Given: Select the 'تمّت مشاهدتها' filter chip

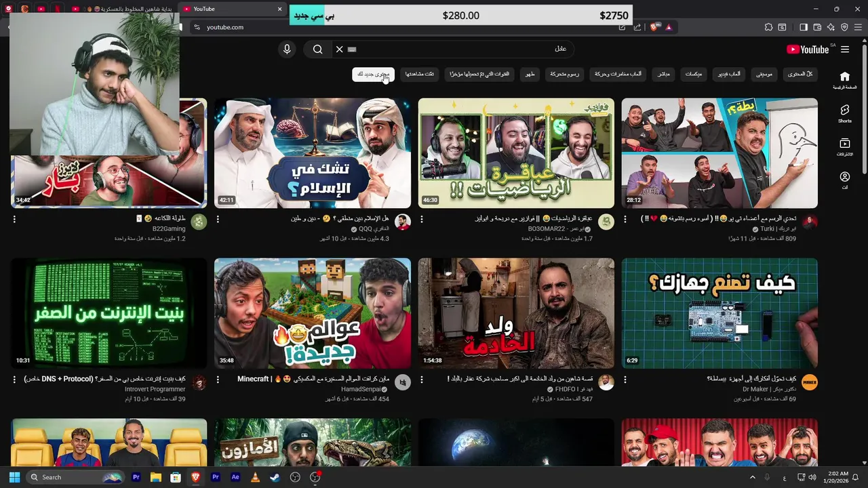Looking at the screenshot, I should (x=420, y=74).
